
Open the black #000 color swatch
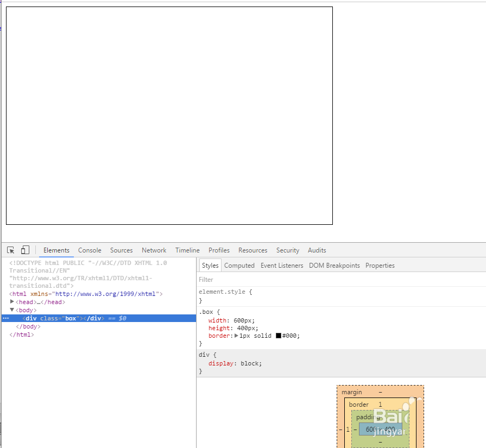click(x=279, y=336)
